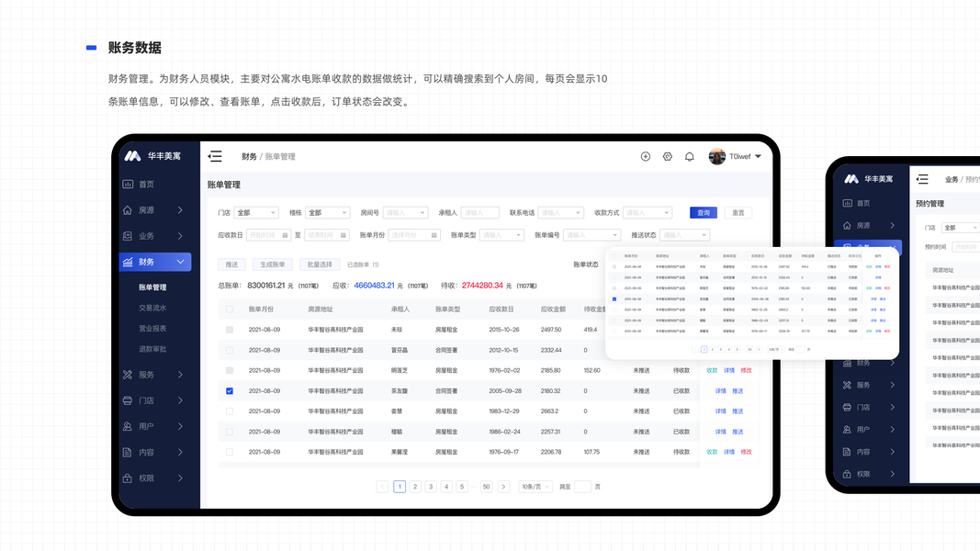Check the row with due date 1976-09-17
This screenshot has width=980, height=551.
[x=230, y=452]
